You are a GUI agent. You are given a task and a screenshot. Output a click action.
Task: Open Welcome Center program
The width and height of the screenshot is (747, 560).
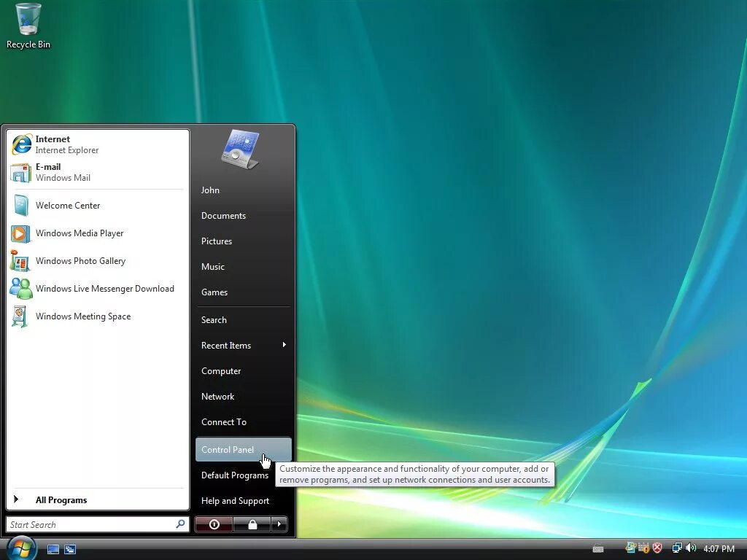tap(98, 205)
